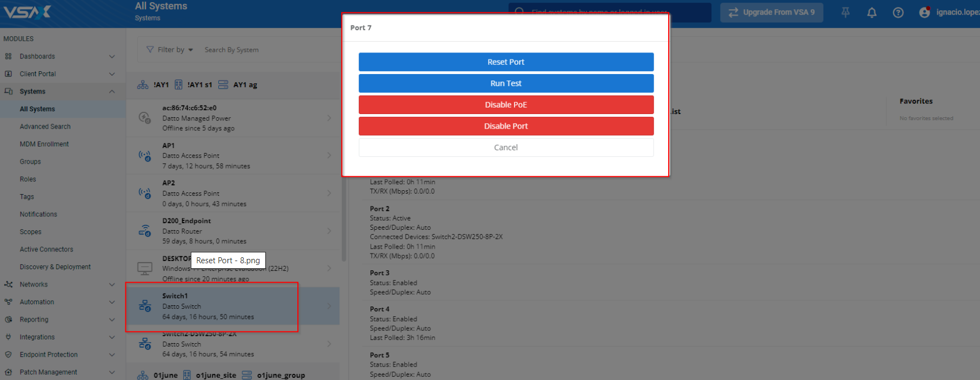The width and height of the screenshot is (980, 380).
Task: Click the D200_Endpoint router icon
Action: 144,231
